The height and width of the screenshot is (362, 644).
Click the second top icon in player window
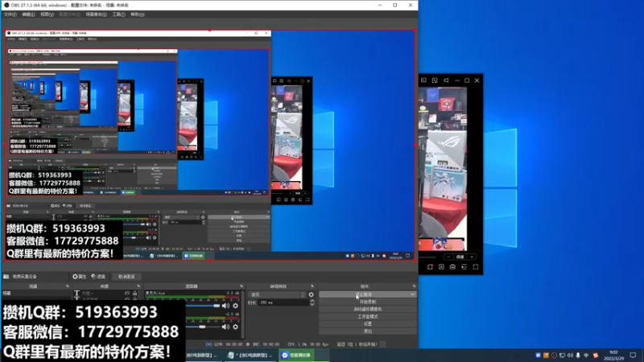pos(435,80)
